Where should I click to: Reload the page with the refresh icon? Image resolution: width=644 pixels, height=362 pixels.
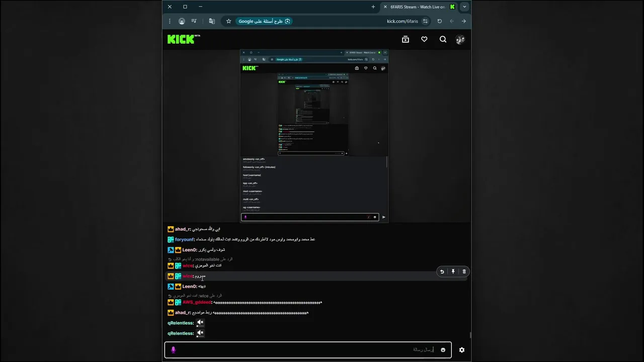point(439,21)
